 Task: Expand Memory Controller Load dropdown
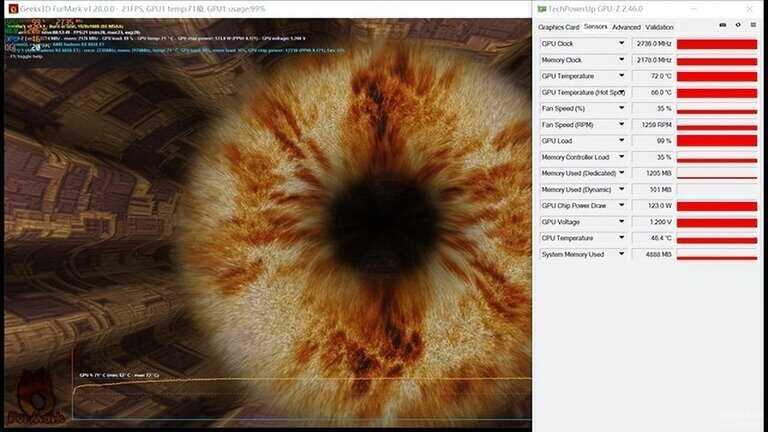point(622,157)
